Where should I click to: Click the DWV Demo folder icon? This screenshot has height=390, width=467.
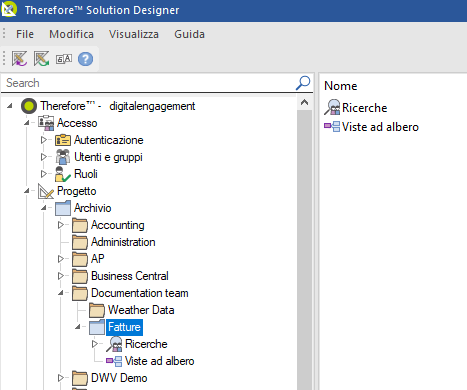80,378
